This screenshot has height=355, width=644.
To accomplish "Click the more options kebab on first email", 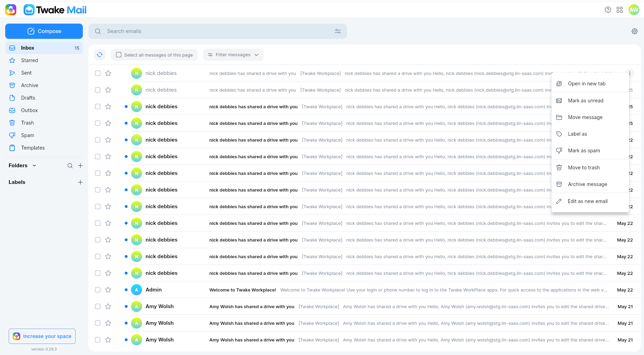I will [x=630, y=73].
